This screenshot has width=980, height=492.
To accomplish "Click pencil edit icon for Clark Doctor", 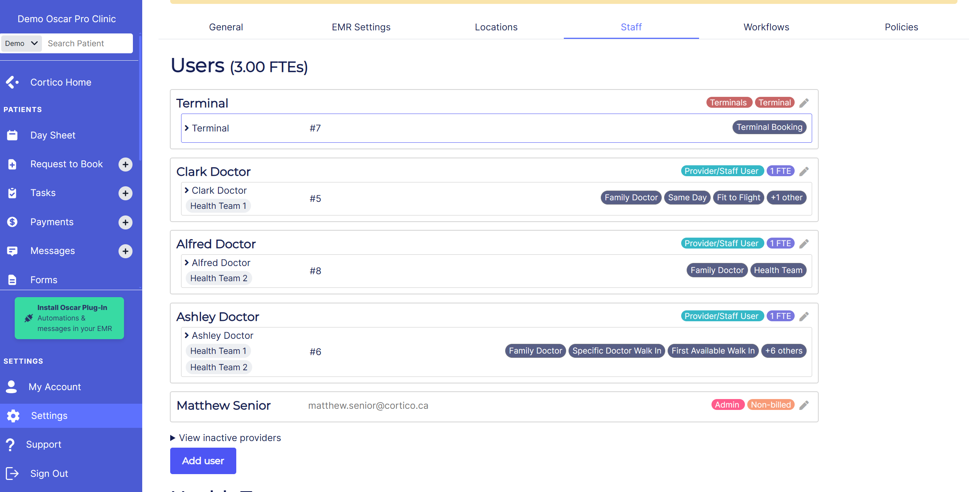I will coord(804,171).
